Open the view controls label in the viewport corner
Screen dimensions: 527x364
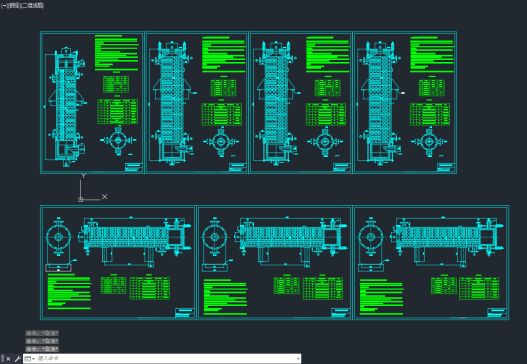pyautogui.click(x=14, y=5)
